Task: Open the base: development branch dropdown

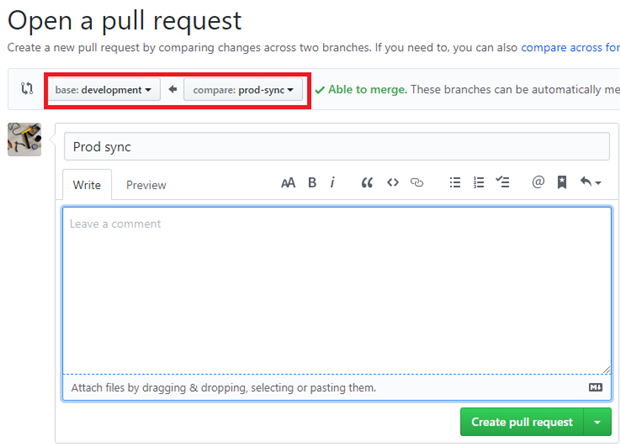Action: [x=104, y=90]
